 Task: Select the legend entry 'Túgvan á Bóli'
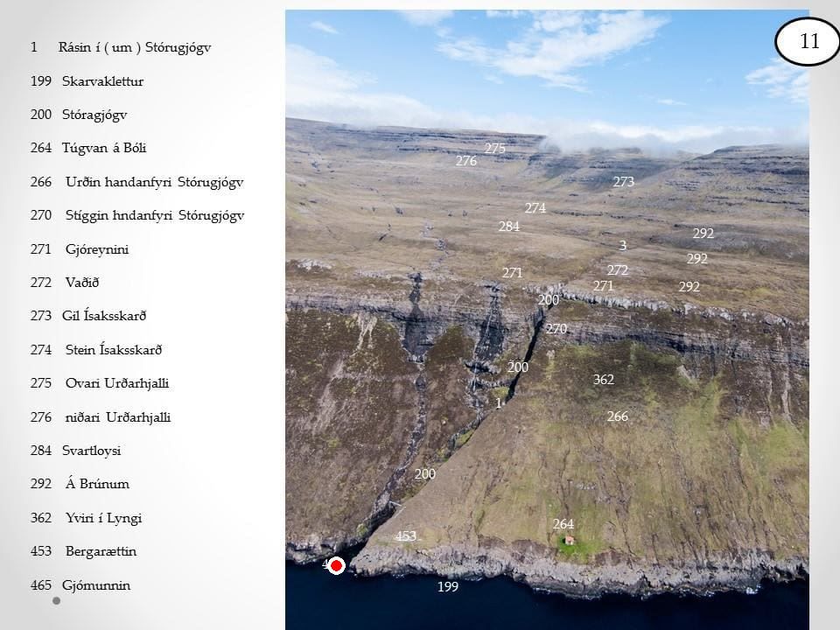(103, 148)
